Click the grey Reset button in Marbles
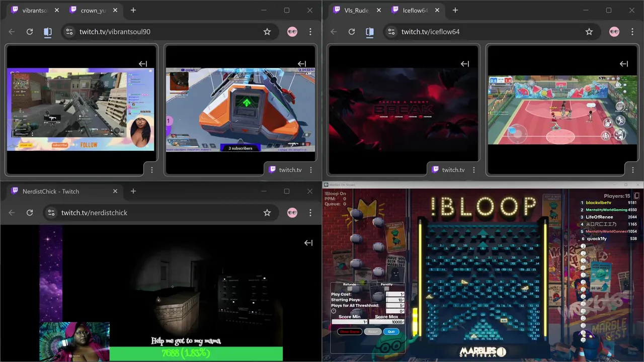Screen dimensions: 644x362 373,332
